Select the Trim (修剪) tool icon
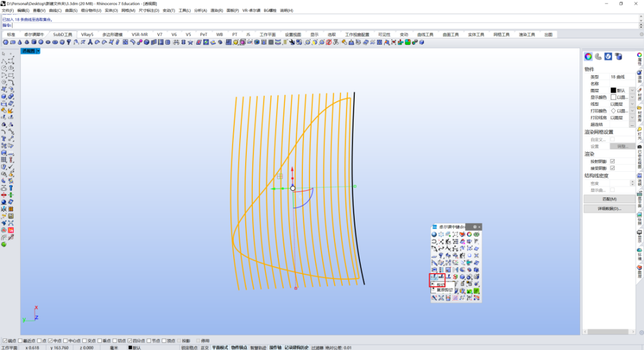 coord(434,277)
